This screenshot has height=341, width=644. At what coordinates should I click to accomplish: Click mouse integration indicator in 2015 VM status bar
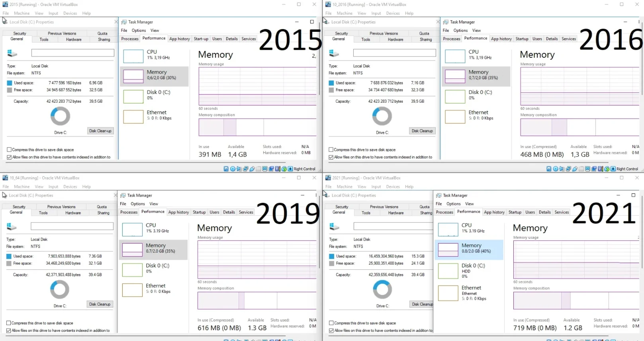[284, 169]
